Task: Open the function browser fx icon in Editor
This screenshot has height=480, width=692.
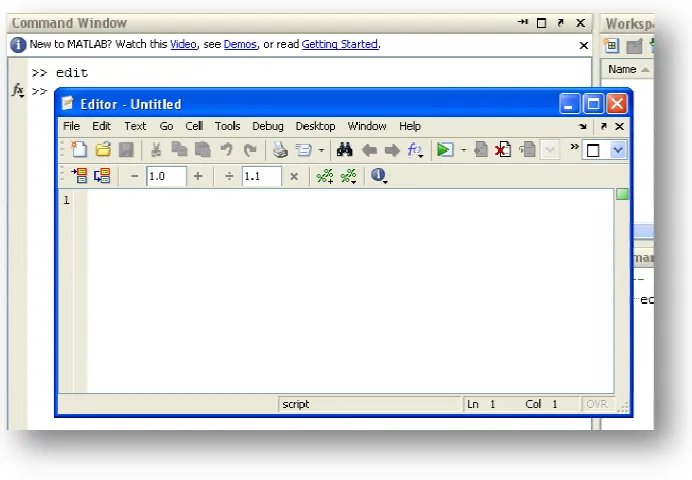Action: [415, 150]
